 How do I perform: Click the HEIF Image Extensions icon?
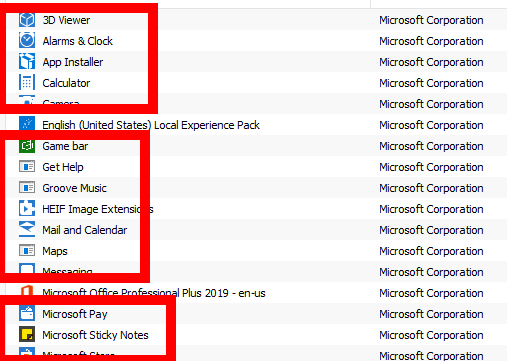pos(27,209)
